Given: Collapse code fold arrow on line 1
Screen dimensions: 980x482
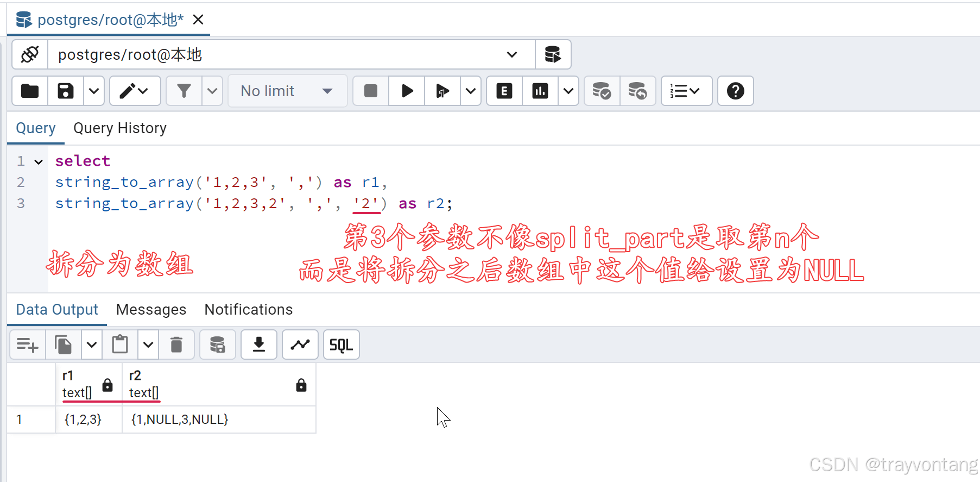Looking at the screenshot, I should pyautogui.click(x=39, y=161).
